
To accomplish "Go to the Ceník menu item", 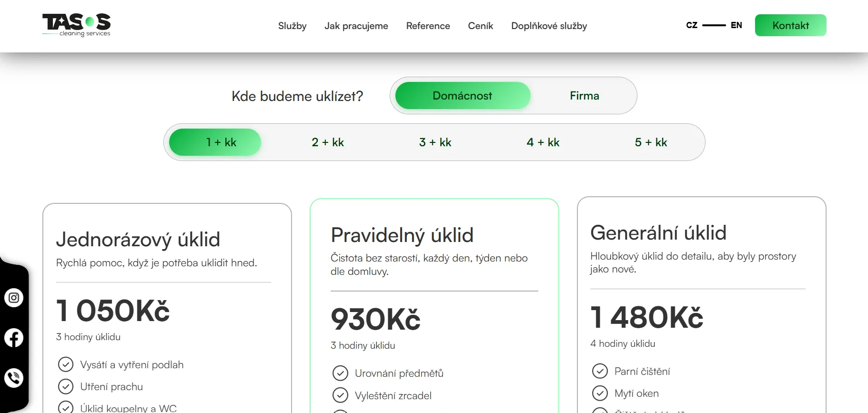I will coord(480,26).
